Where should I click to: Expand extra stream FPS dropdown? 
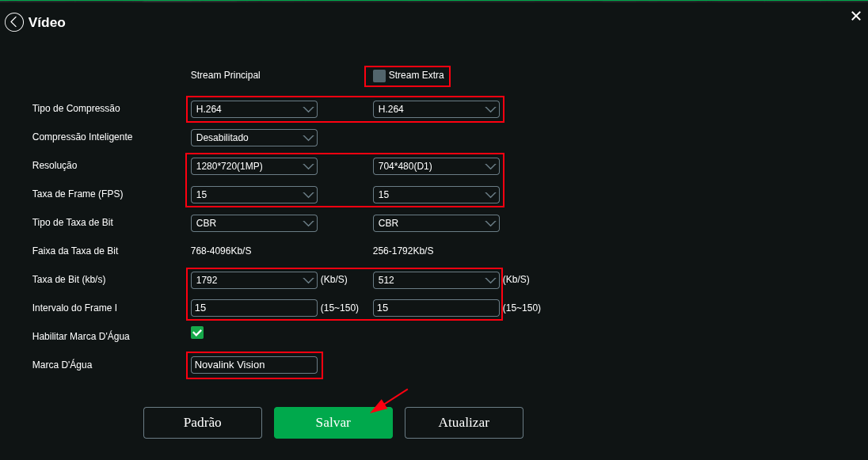[436, 195]
